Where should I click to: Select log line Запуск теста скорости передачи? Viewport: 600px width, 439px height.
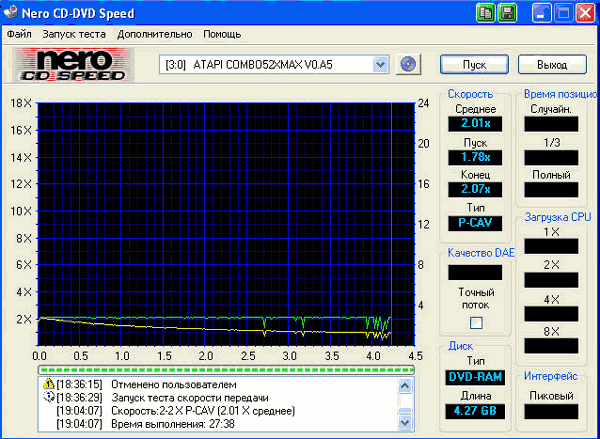[190, 398]
